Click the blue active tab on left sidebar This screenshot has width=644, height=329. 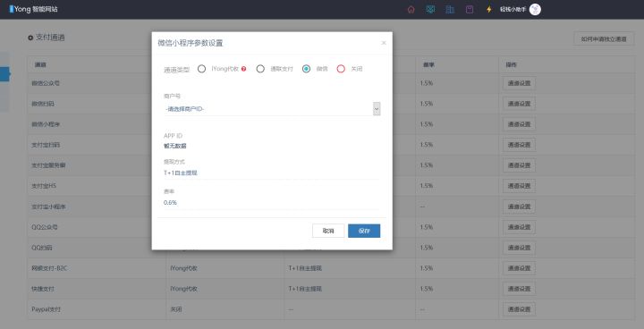[4, 74]
